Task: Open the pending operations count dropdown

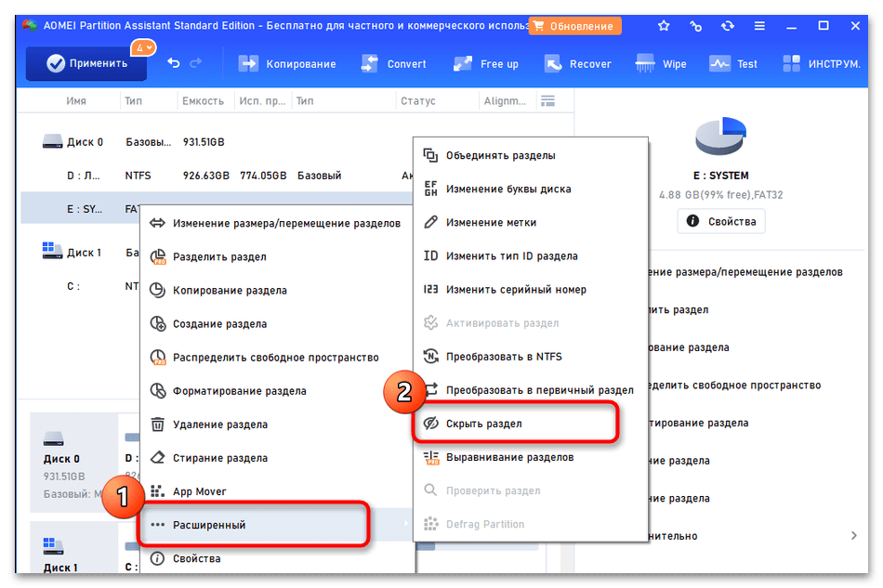Action: tap(143, 47)
